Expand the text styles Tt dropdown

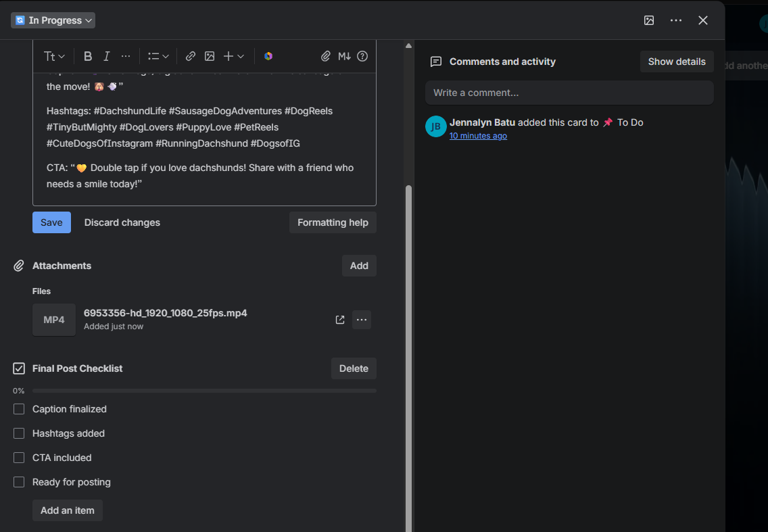54,56
